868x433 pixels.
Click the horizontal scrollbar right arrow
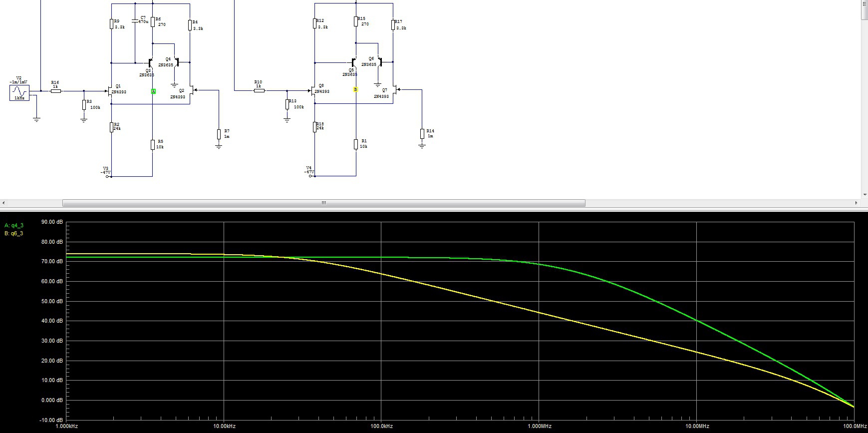[x=857, y=203]
